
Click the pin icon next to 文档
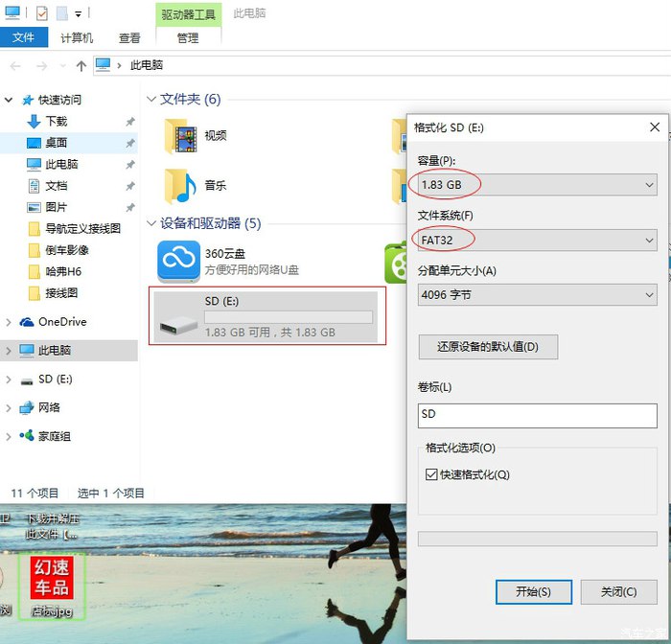(x=130, y=186)
